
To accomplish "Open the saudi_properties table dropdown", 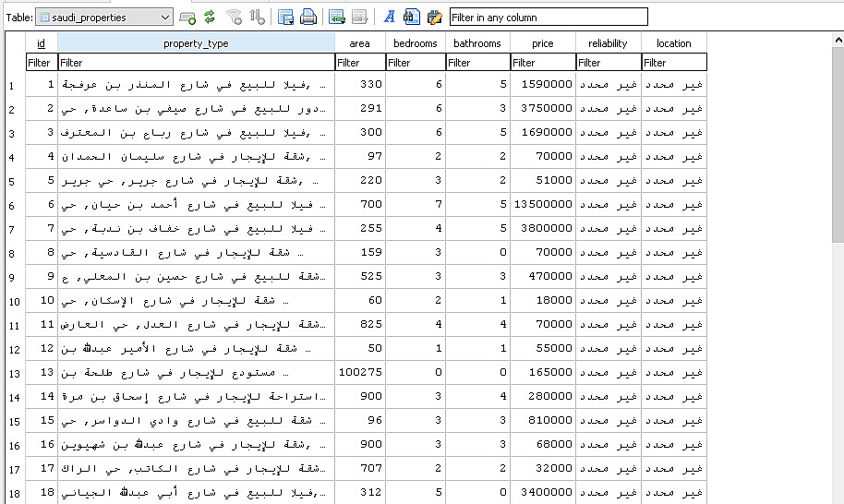I will pyautogui.click(x=104, y=18).
